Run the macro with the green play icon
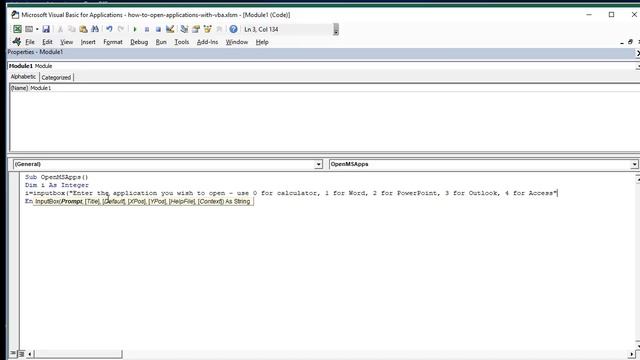This screenshot has width=640, height=360. pyautogui.click(x=135, y=29)
